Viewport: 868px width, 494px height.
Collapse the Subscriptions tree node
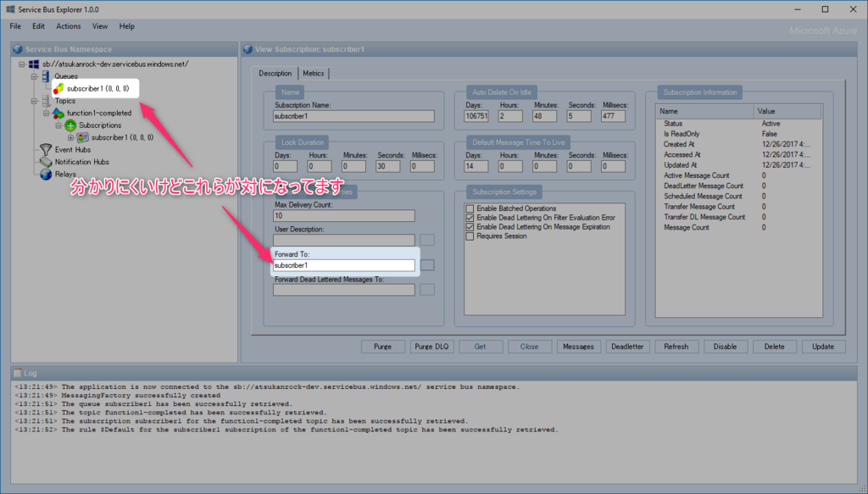coord(58,125)
